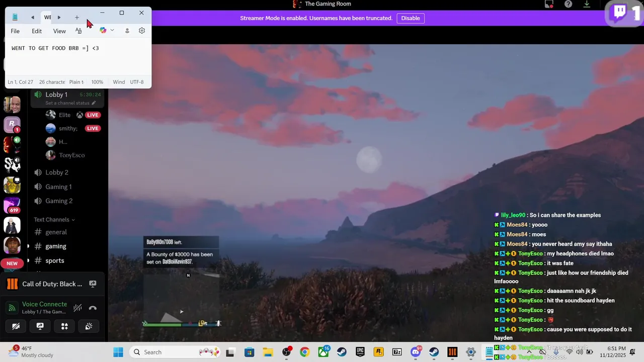Open Discord Activities launcher icon
This screenshot has height=362, width=644.
64,326
